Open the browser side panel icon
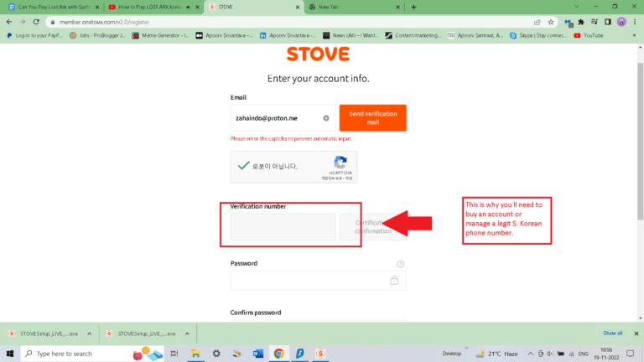 (608, 22)
